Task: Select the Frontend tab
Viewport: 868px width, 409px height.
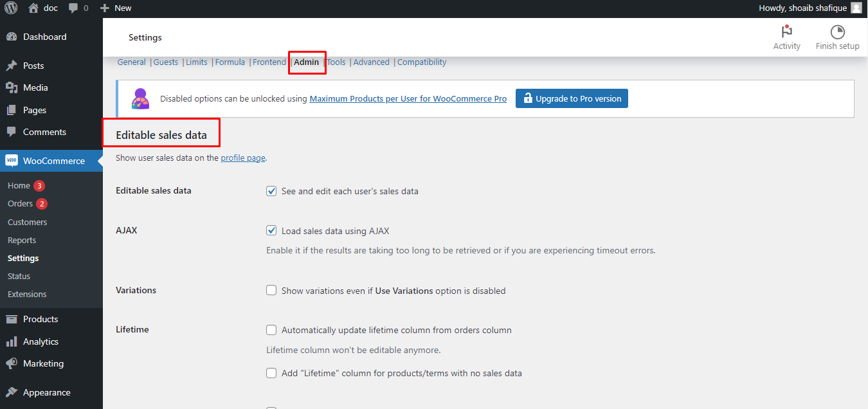Action: pyautogui.click(x=269, y=62)
